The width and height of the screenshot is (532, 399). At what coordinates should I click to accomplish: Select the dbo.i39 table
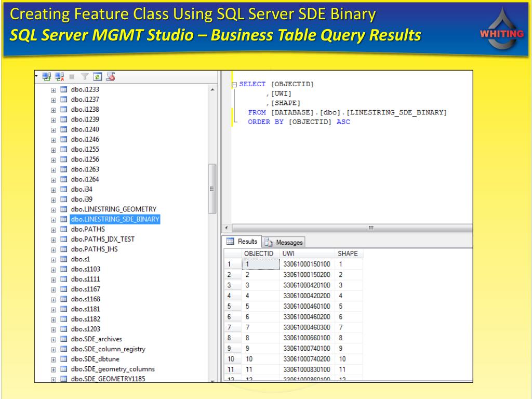82,199
